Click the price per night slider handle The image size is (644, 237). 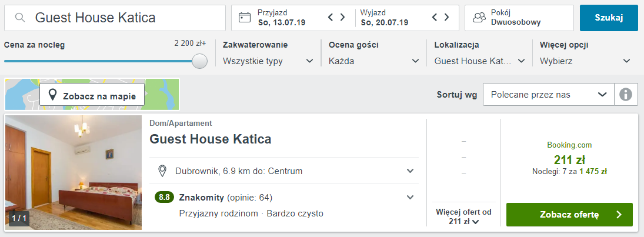point(199,61)
